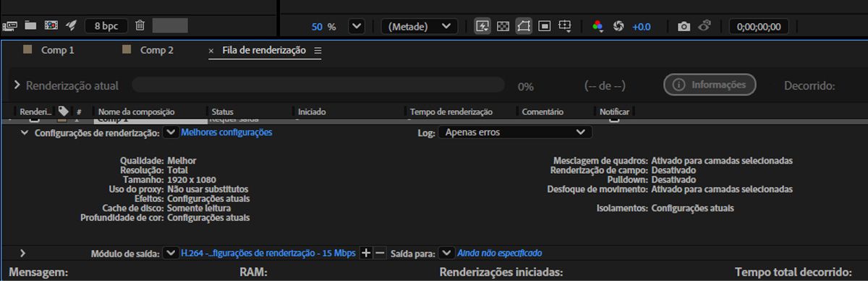The height and width of the screenshot is (281, 868).
Task: Click the Nome da composição column header
Action: [137, 112]
